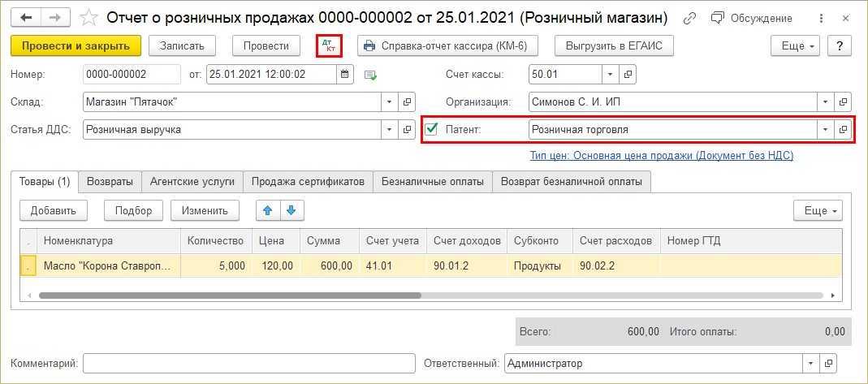Viewport: 868px width, 384px height.
Task: Toggle the Патент checkbox
Action: point(431,129)
